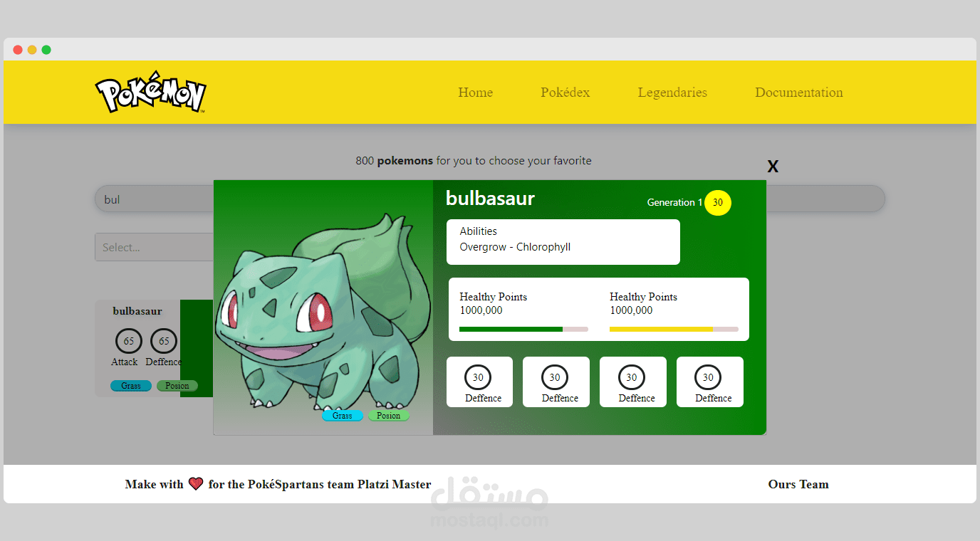This screenshot has width=980, height=541.
Task: Click the Pokémon logo in header
Action: click(150, 93)
